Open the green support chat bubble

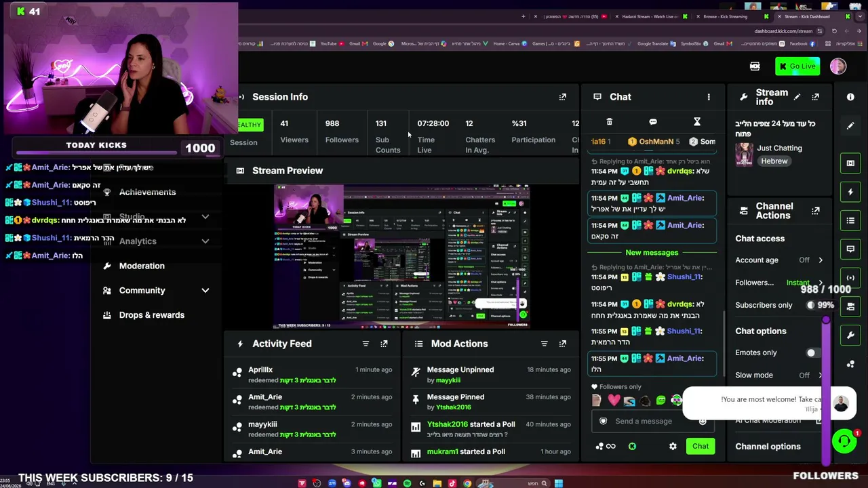pyautogui.click(x=844, y=441)
